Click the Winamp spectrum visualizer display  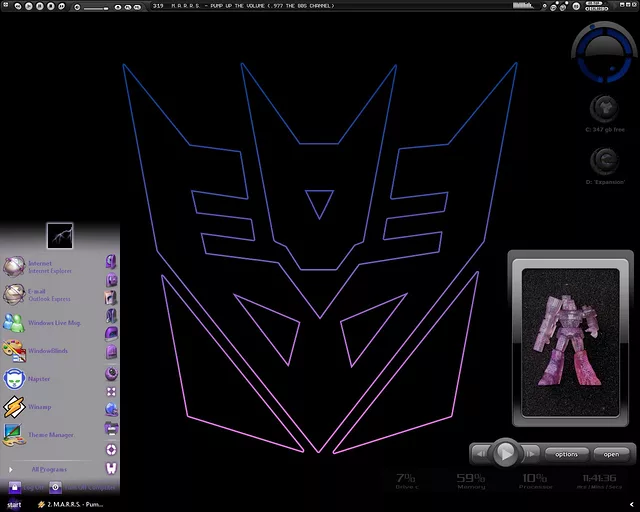(523, 5)
